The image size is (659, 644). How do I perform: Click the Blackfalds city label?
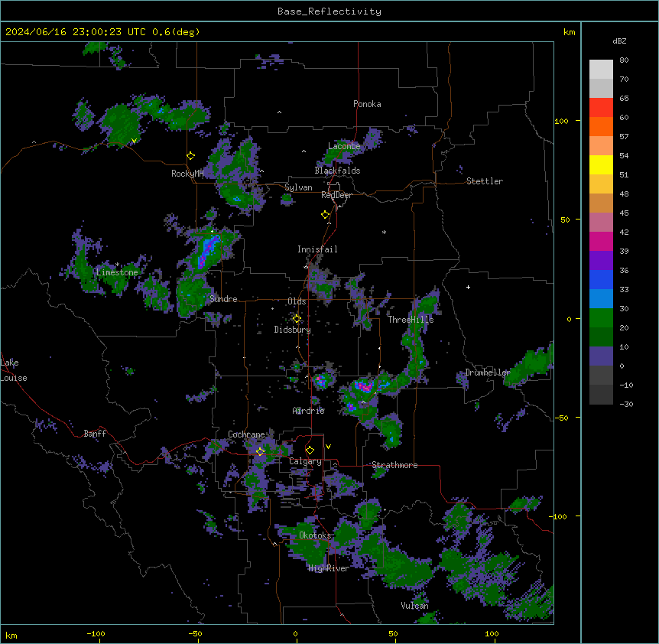click(337, 171)
